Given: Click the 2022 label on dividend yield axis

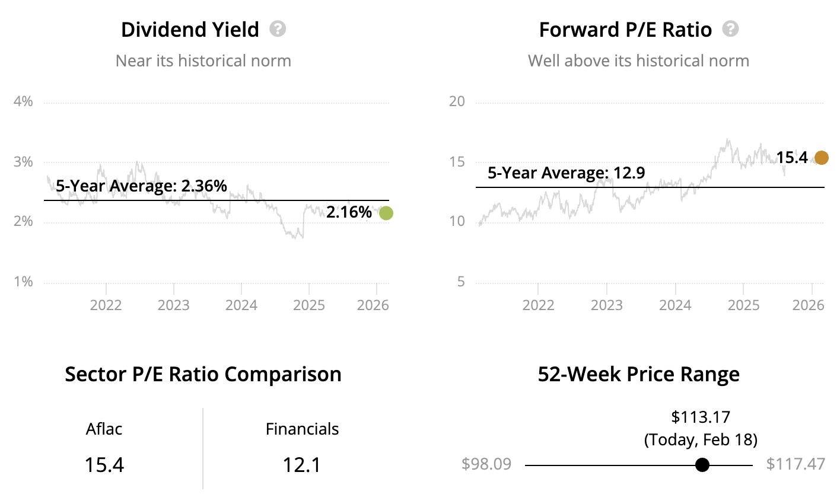Looking at the screenshot, I should (106, 305).
